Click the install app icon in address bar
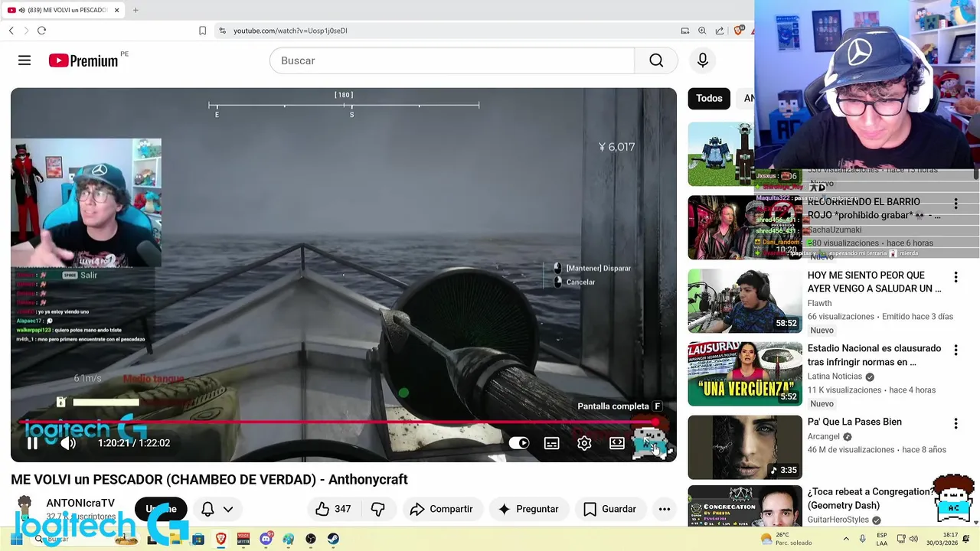 click(x=685, y=31)
